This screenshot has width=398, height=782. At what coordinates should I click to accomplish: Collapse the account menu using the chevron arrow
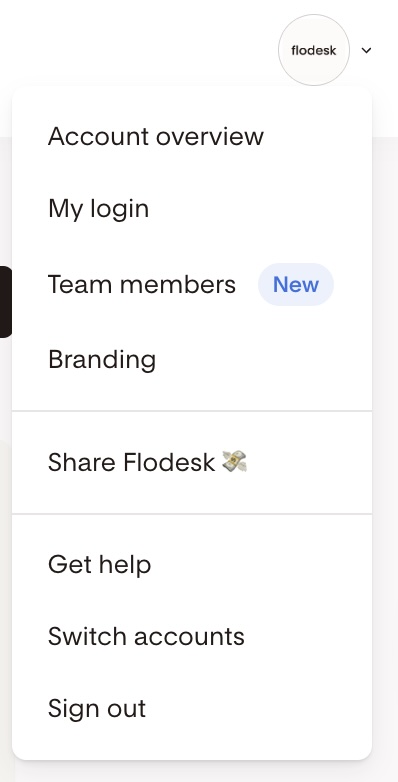tap(367, 50)
